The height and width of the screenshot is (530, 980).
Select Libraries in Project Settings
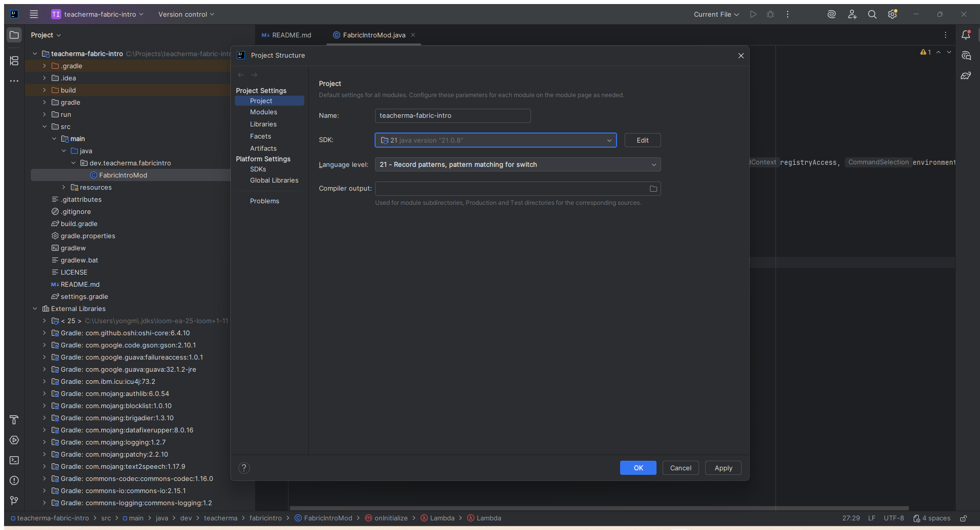pyautogui.click(x=263, y=124)
